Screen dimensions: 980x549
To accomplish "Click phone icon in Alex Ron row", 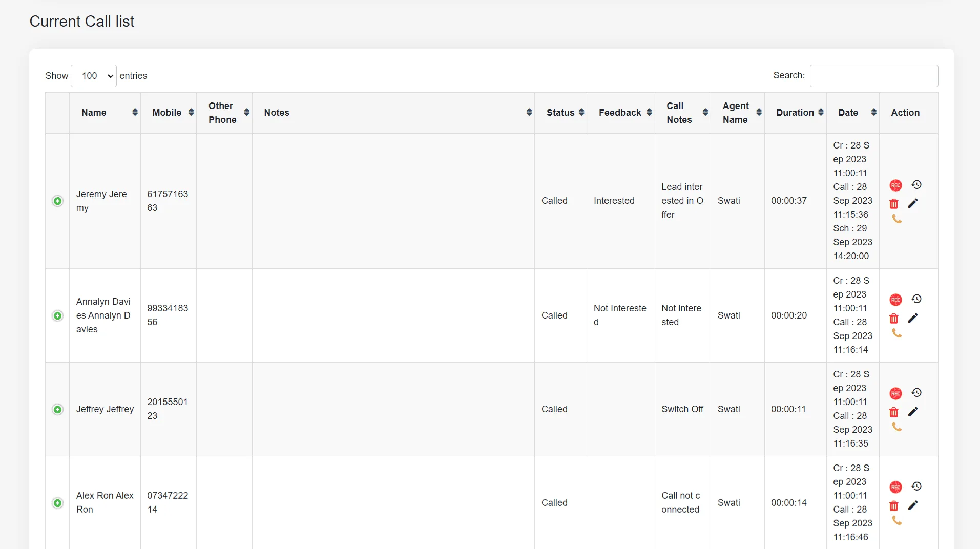I will (896, 521).
